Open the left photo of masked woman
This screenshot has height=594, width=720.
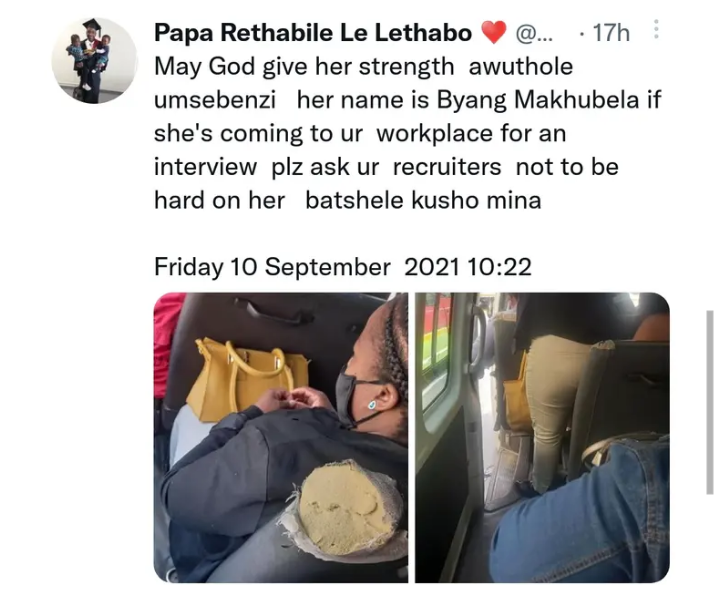pos(281,437)
